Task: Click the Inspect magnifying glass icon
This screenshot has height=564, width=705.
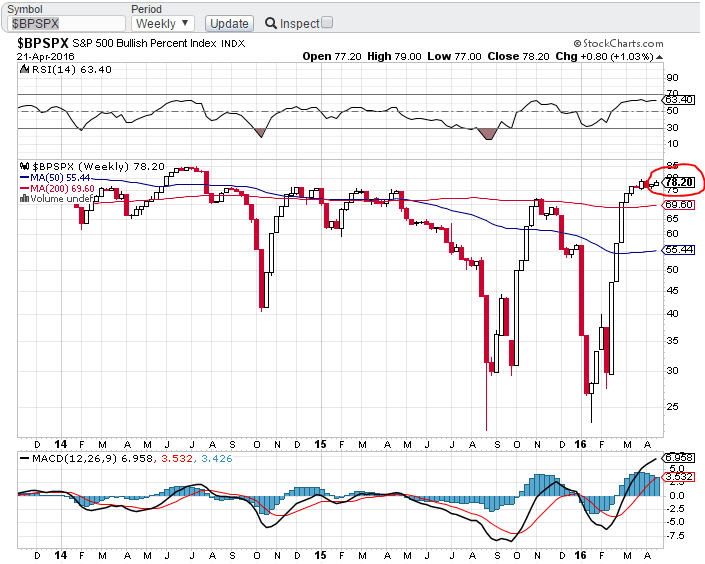Action: click(x=271, y=23)
